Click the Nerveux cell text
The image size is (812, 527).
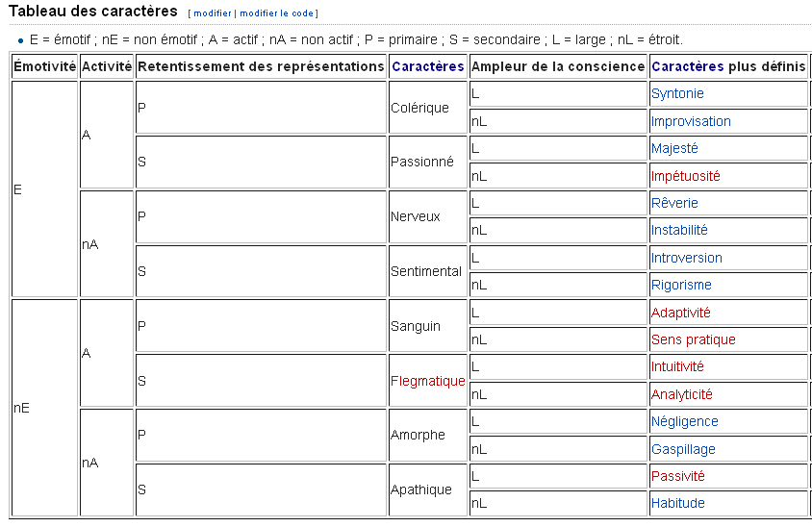coord(416,216)
